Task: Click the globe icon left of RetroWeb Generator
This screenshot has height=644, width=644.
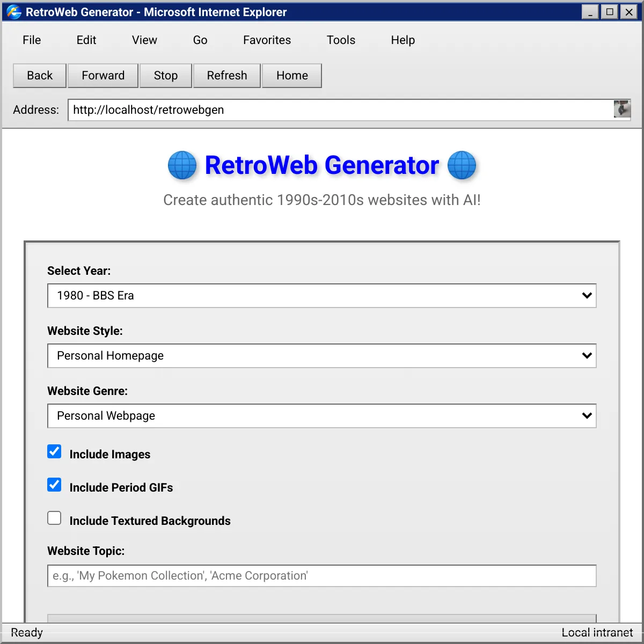Action: tap(182, 165)
